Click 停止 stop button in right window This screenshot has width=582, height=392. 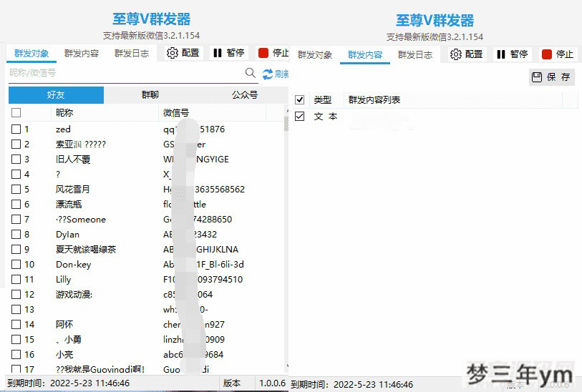pos(558,54)
